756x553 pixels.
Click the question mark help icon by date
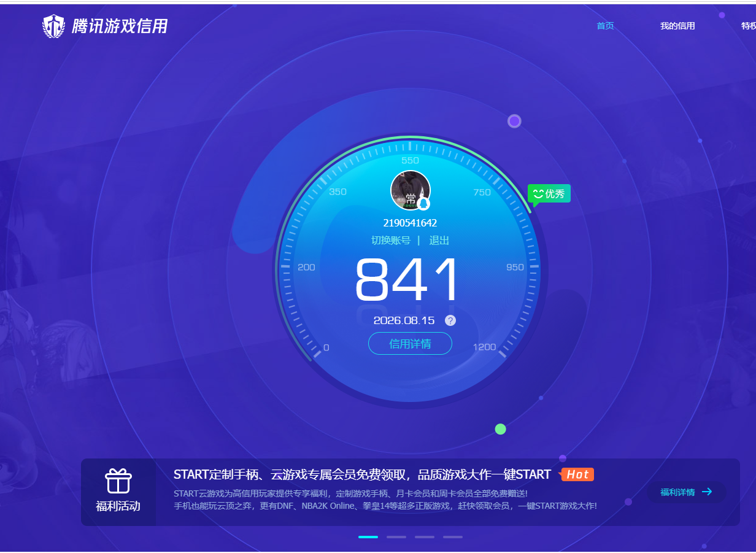tap(450, 320)
